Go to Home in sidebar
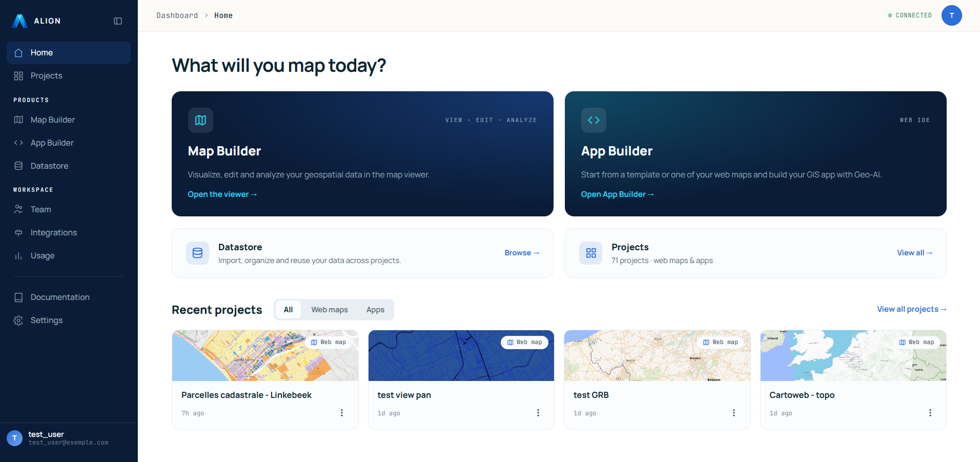This screenshot has width=980, height=462. pyautogui.click(x=69, y=53)
